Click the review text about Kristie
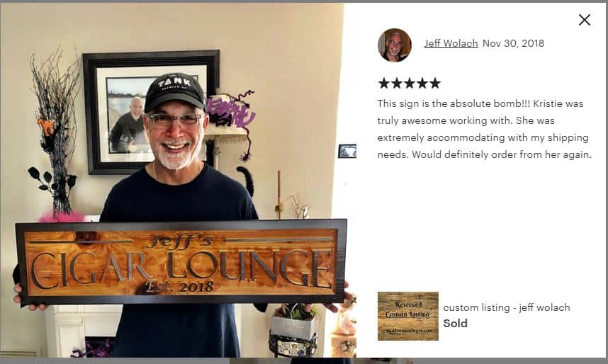The height and width of the screenshot is (364, 608). click(x=484, y=129)
